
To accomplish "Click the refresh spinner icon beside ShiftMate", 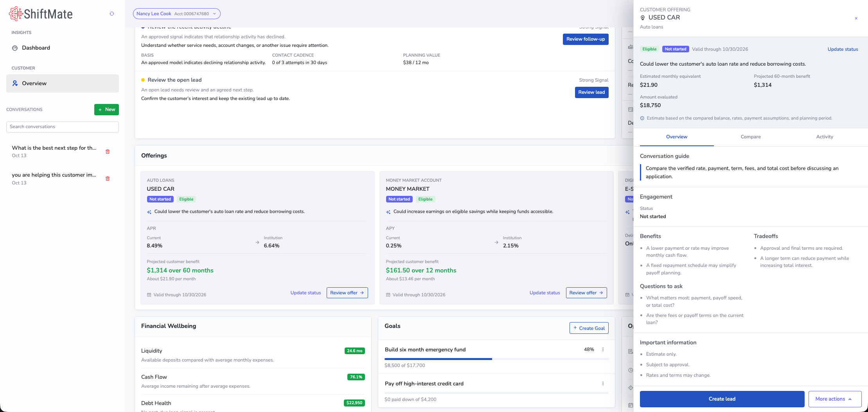I will click(112, 14).
